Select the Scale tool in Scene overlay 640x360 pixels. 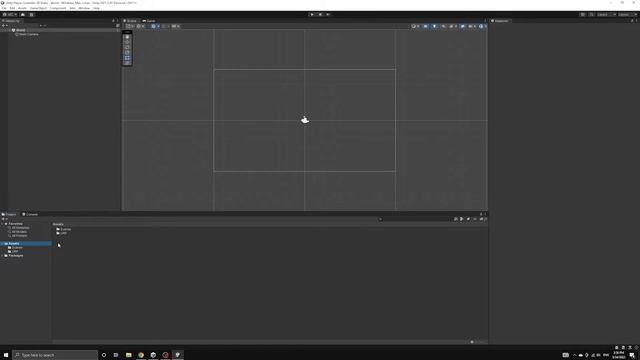(127, 53)
